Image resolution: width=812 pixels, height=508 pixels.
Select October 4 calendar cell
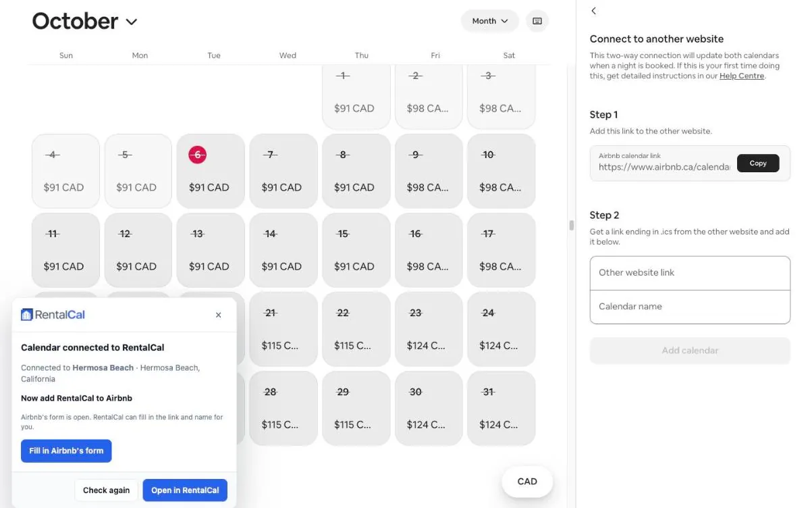[x=65, y=171]
